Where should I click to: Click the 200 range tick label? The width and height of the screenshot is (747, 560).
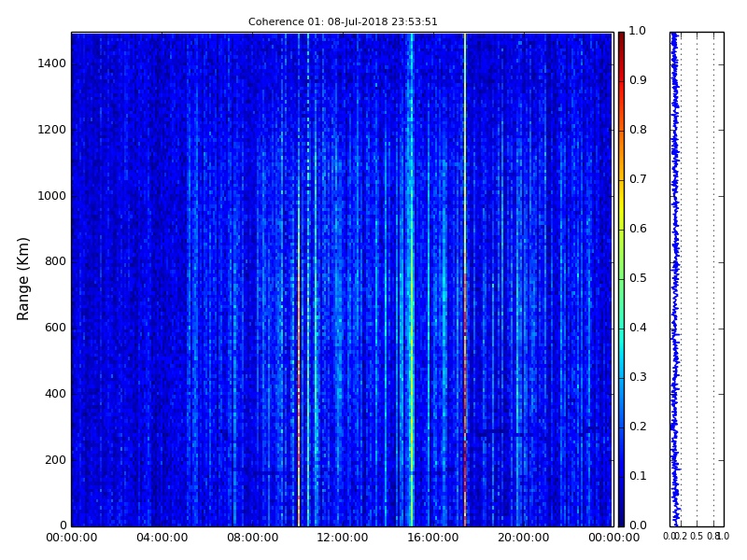55,460
